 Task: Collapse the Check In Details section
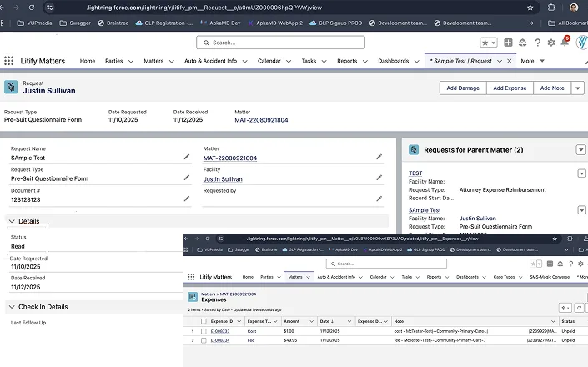click(12, 307)
